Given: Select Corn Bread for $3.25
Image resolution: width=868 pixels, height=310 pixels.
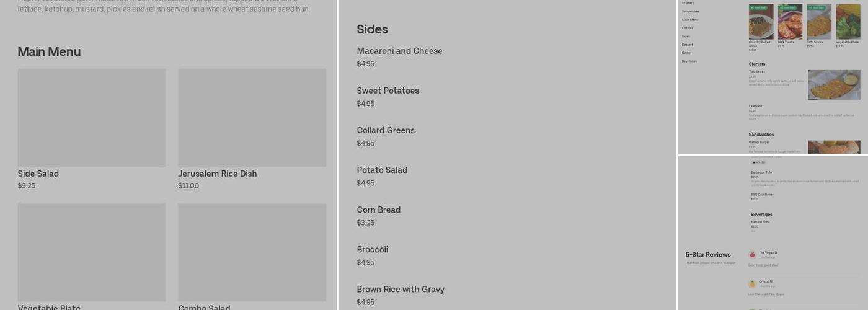Looking at the screenshot, I should [378, 210].
